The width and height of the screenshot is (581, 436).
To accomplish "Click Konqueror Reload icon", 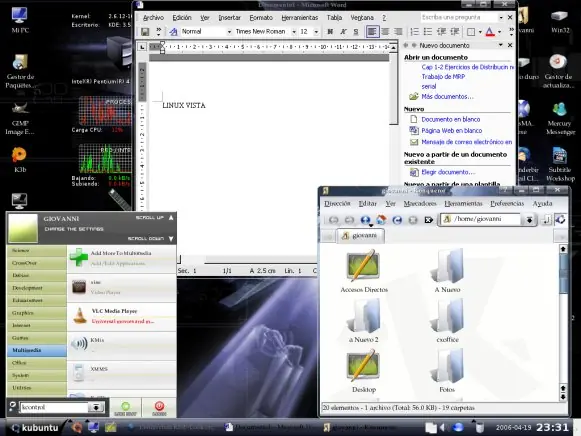I will [x=397, y=220].
